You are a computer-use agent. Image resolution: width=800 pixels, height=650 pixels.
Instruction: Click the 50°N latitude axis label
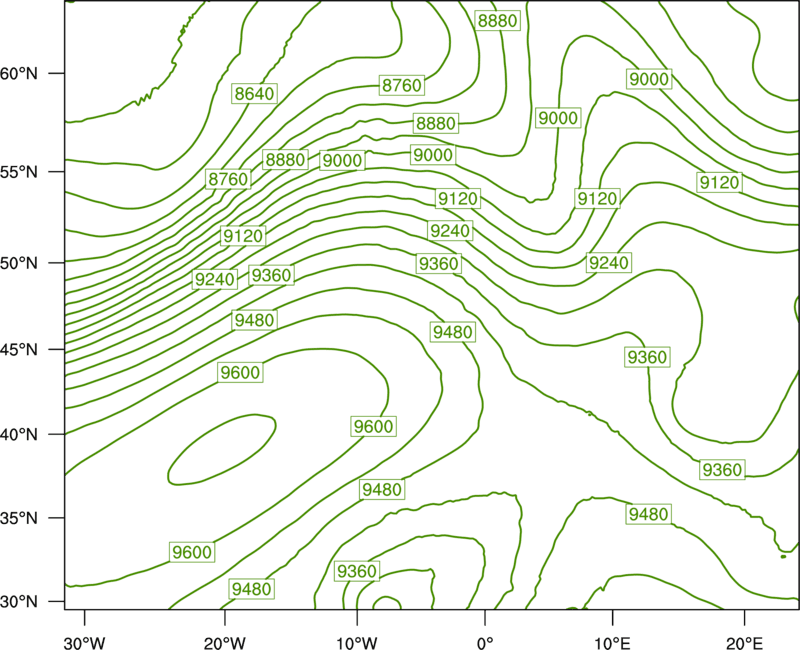pyautogui.click(x=19, y=263)
